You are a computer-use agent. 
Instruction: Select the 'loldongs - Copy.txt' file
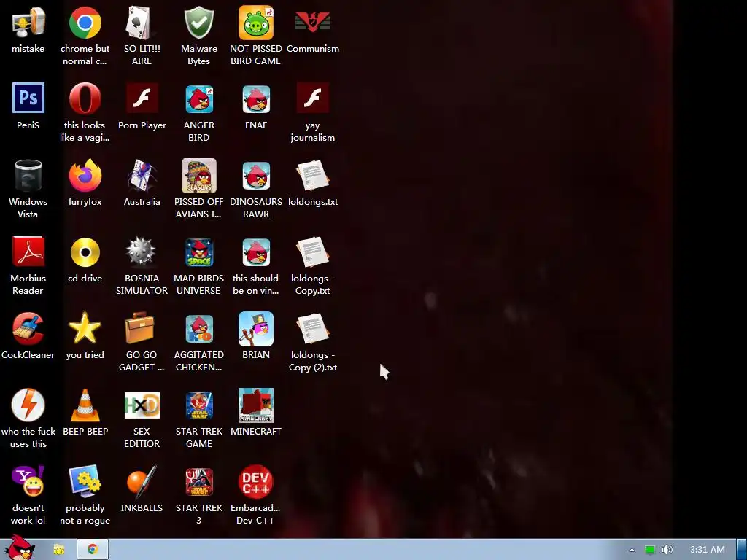coord(312,252)
